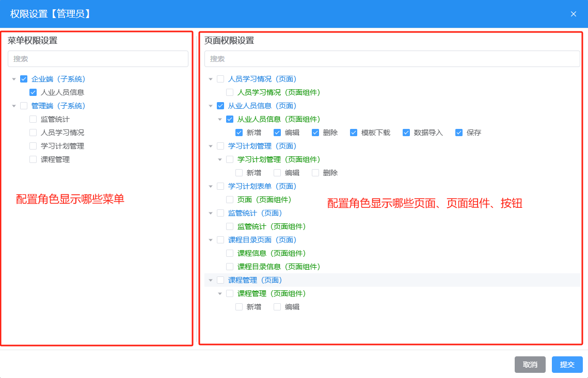Viewport: 588px width, 378px height.
Task: Click the 菜单权限设置 search field
Action: coord(98,59)
